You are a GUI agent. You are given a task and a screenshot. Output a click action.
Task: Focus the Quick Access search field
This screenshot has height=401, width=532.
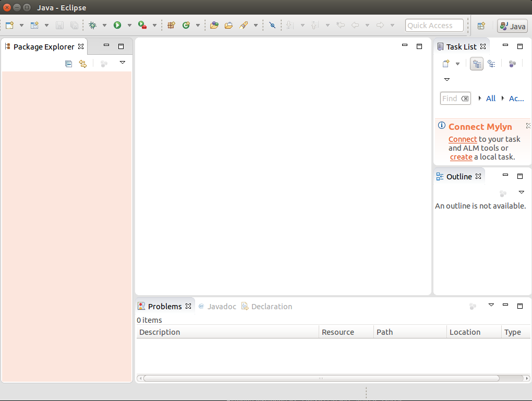[434, 26]
